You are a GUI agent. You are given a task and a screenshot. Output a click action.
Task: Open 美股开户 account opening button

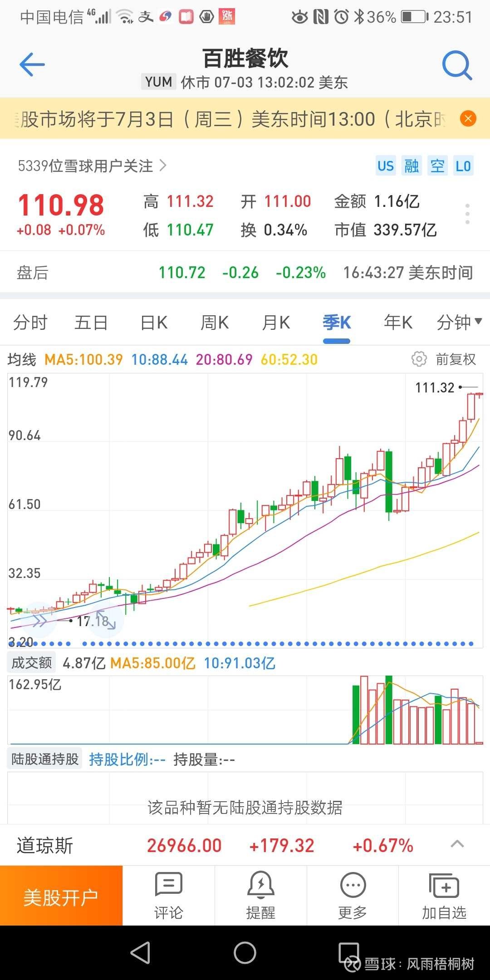[x=61, y=895]
